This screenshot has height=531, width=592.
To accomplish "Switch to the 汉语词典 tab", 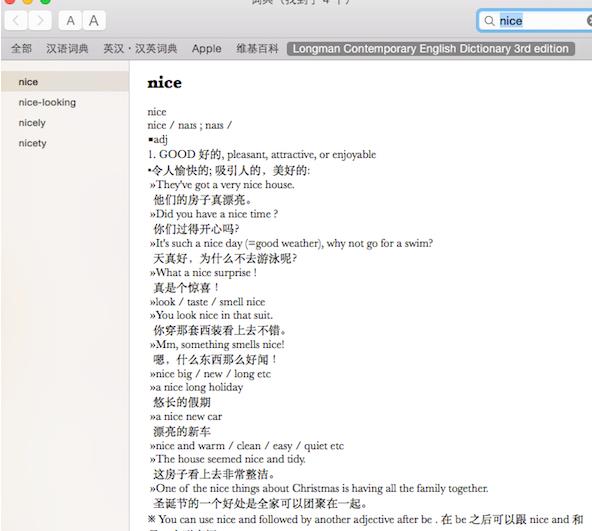I will [x=67, y=49].
